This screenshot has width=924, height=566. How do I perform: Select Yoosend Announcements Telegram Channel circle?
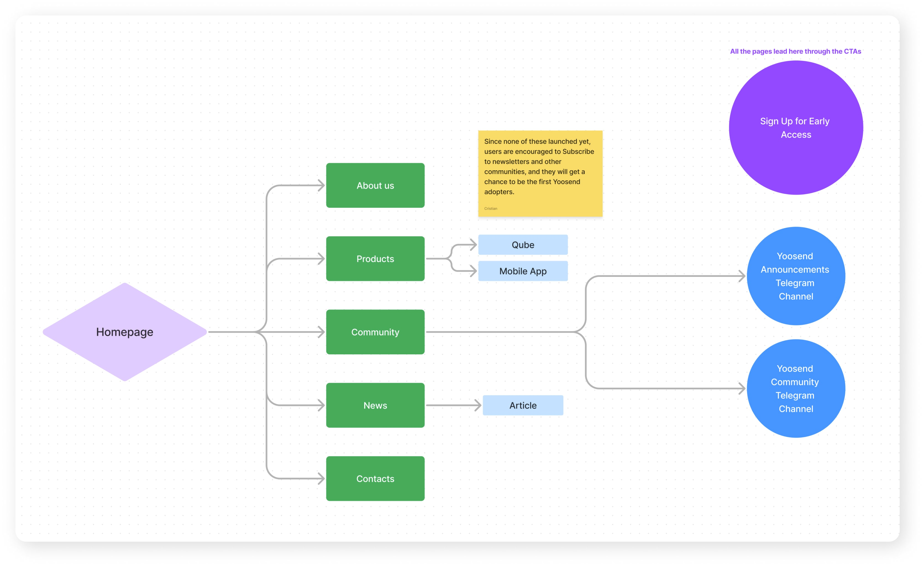[x=796, y=276]
